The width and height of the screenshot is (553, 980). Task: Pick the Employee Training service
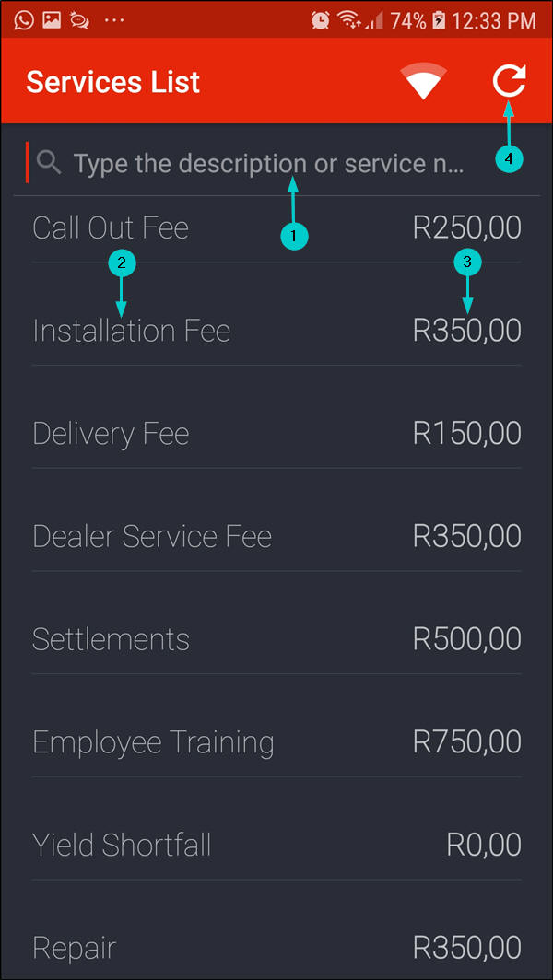coord(153,742)
